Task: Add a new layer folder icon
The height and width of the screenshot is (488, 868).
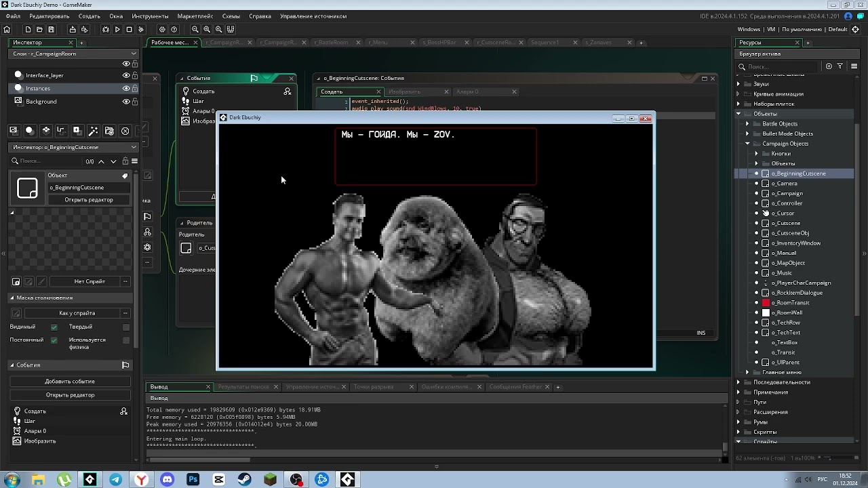Action: coord(109,130)
